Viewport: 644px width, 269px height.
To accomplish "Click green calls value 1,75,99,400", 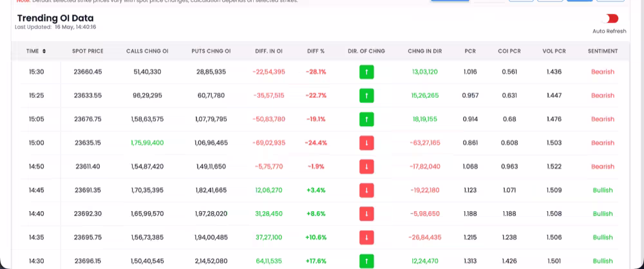I will 147,143.
